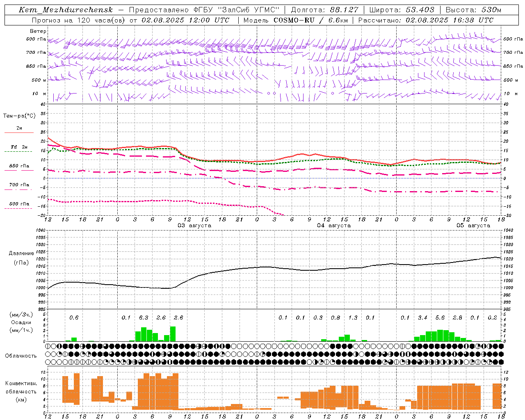Click the 'Долгота: 88.127' longitude value
Viewport: 525px width, 420px height.
point(324,10)
